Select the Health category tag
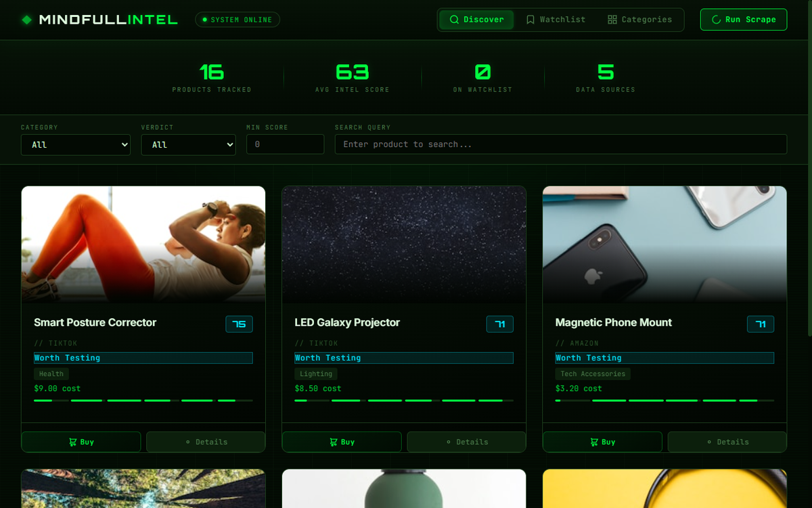This screenshot has height=508, width=812. (x=51, y=374)
